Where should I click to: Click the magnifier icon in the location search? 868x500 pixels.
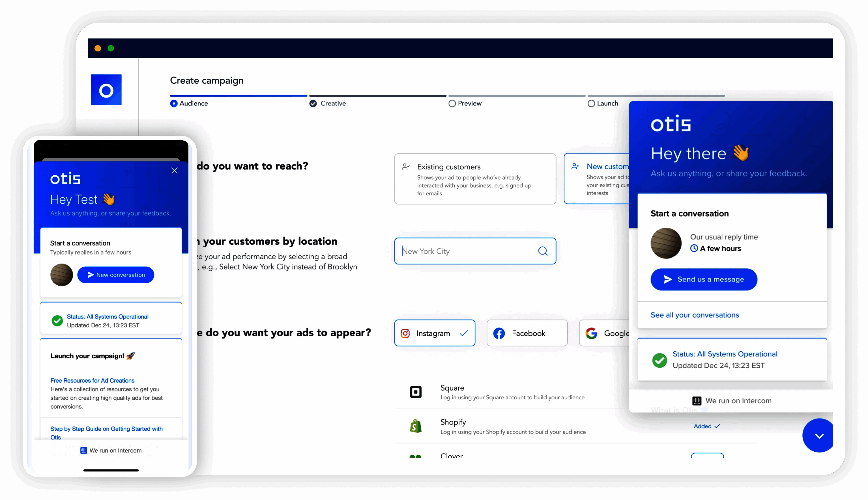[543, 251]
